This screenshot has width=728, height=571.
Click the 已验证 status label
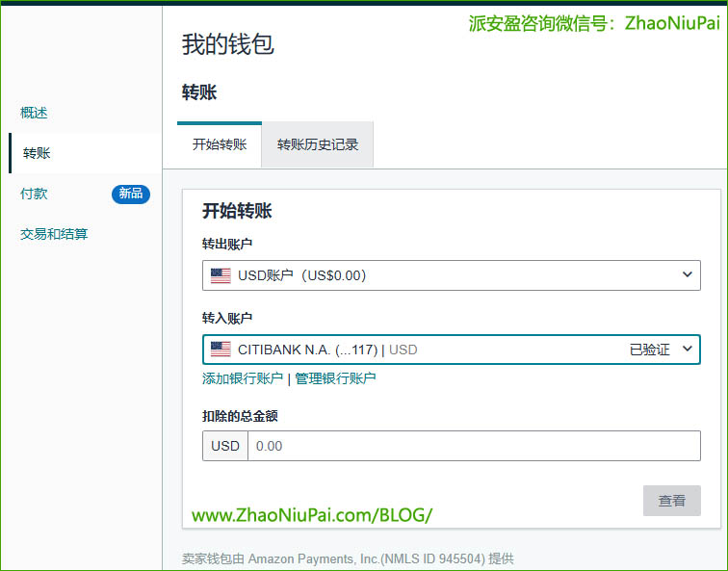[x=649, y=350]
